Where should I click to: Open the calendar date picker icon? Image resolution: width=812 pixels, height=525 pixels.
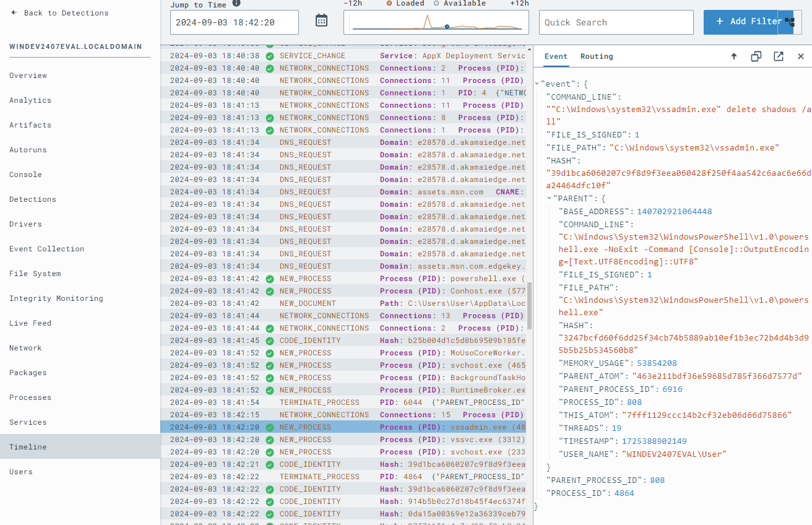pyautogui.click(x=321, y=20)
